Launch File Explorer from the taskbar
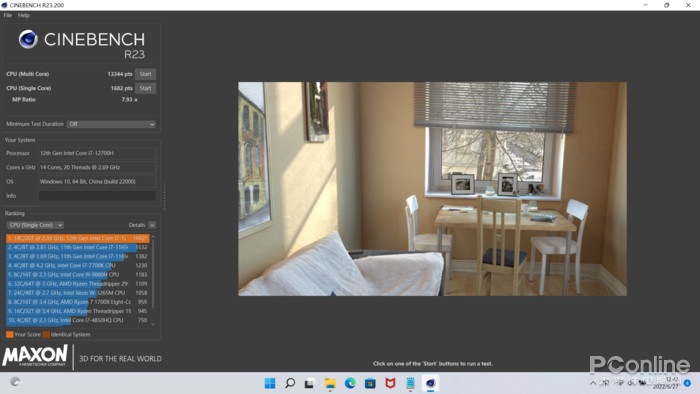This screenshot has width=700, height=394. [x=330, y=383]
